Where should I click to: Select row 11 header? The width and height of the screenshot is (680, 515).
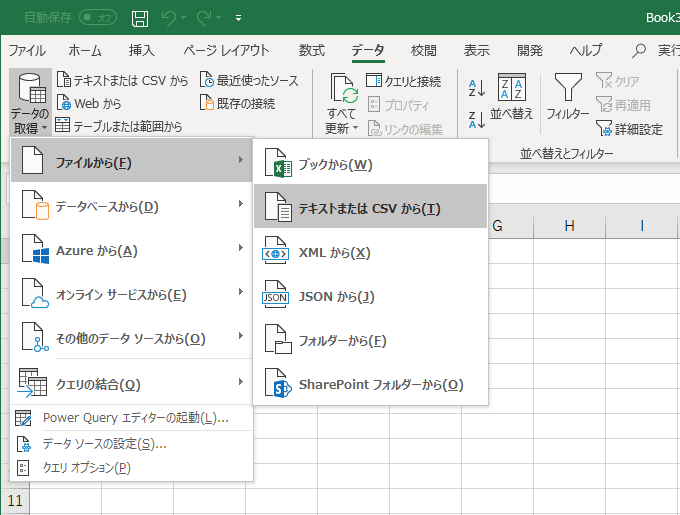15,501
